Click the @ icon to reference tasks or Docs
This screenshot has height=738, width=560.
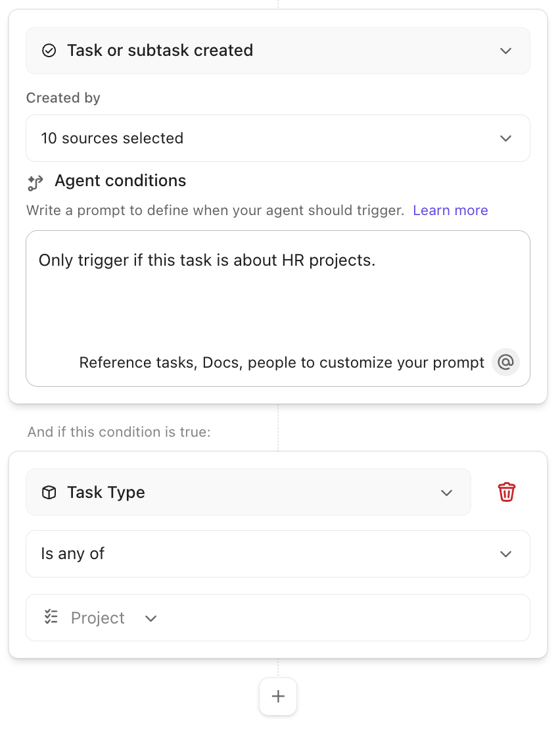(505, 362)
